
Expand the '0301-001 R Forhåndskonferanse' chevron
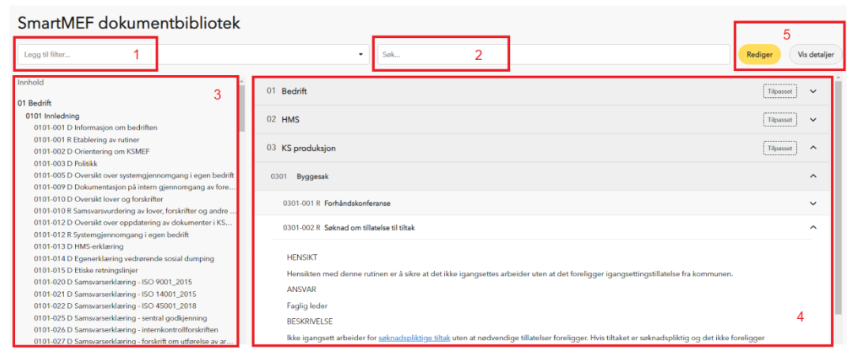813,203
